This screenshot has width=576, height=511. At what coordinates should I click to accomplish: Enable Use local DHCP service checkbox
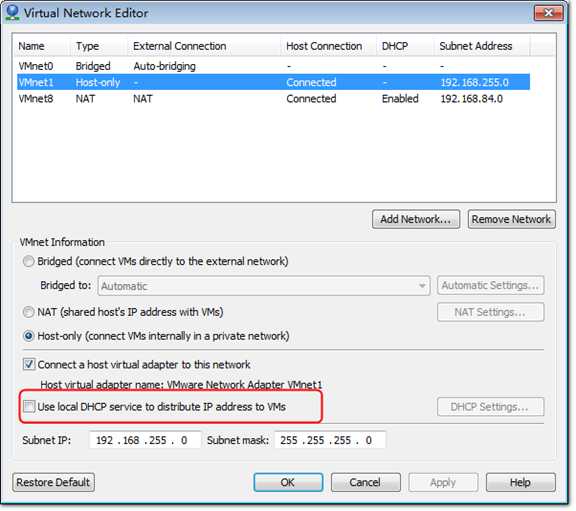(x=29, y=407)
